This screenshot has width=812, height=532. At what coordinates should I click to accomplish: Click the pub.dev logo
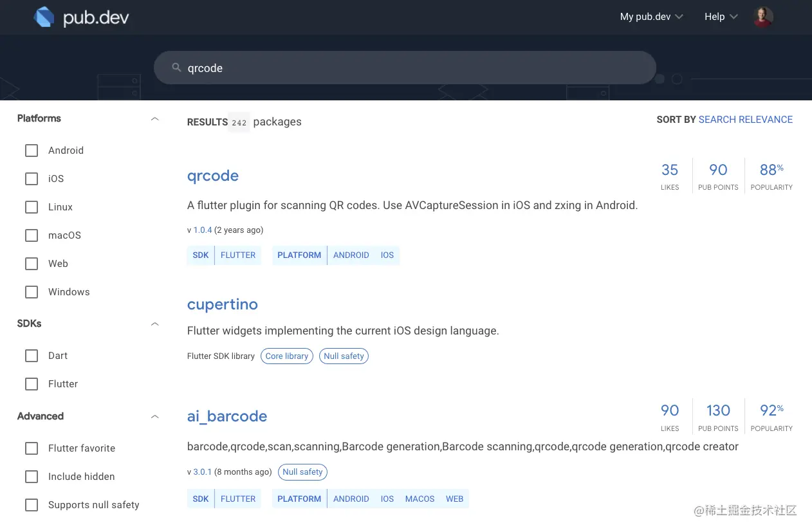tap(81, 17)
